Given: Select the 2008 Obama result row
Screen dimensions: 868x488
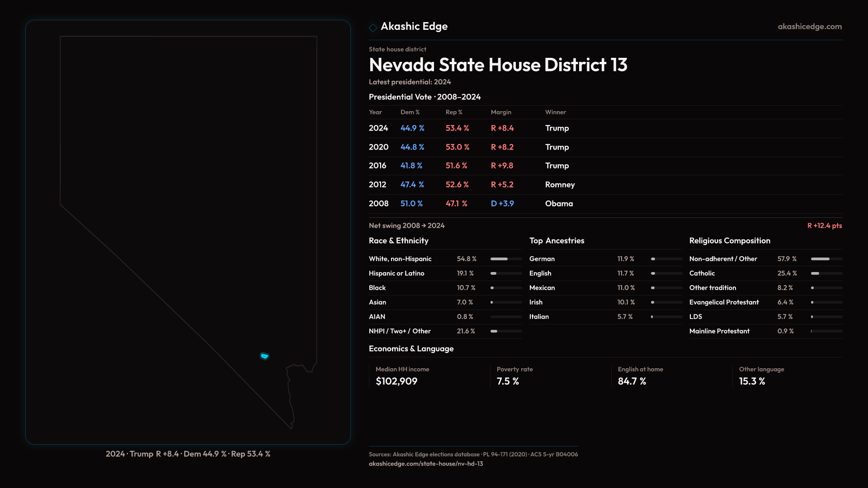Looking at the screenshot, I should coord(470,204).
